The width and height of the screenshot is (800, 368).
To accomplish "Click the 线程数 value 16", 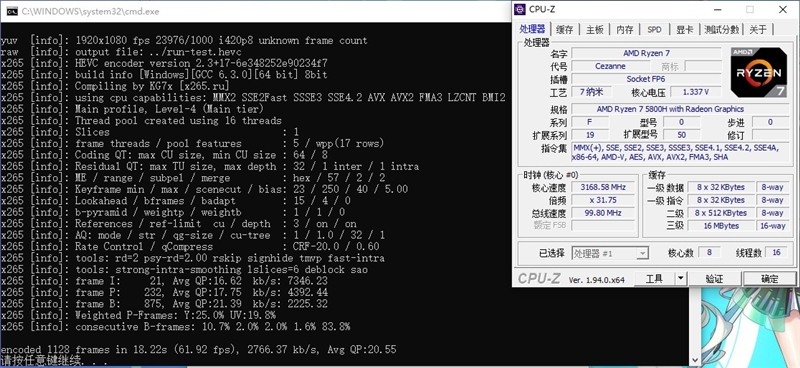I will tap(776, 252).
